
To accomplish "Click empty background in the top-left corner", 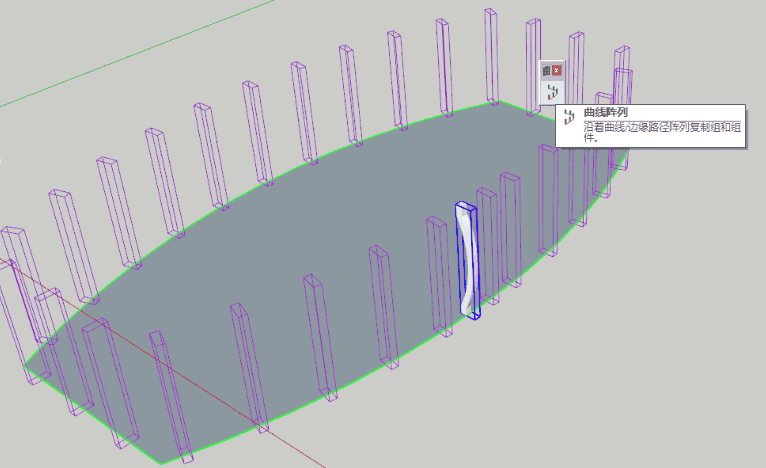I will pyautogui.click(x=40, y=30).
